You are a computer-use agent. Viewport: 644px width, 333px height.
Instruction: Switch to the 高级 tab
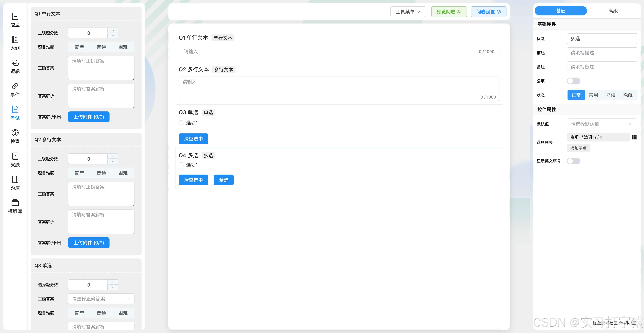coord(613,11)
